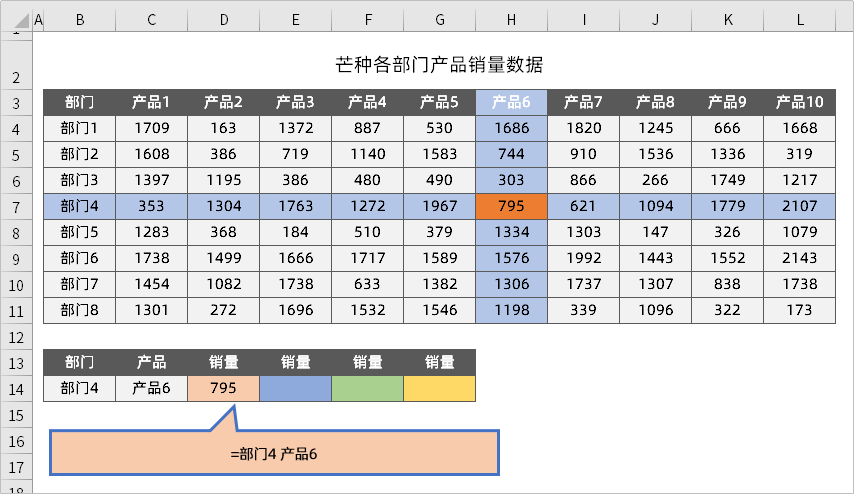This screenshot has height=494, width=854.
Task: Click row 7 header
Action: (16, 205)
